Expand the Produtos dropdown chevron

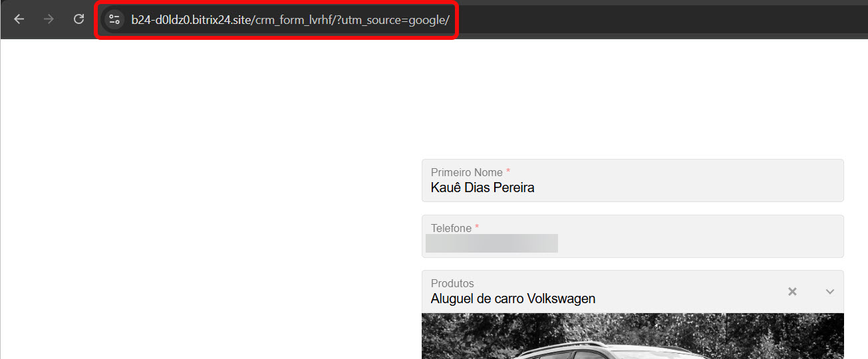click(829, 291)
